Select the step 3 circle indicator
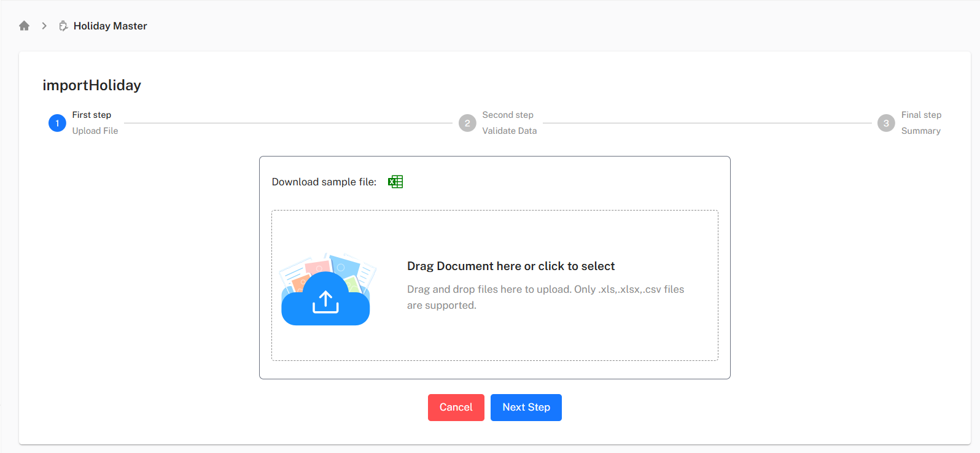The width and height of the screenshot is (980, 453). (886, 123)
